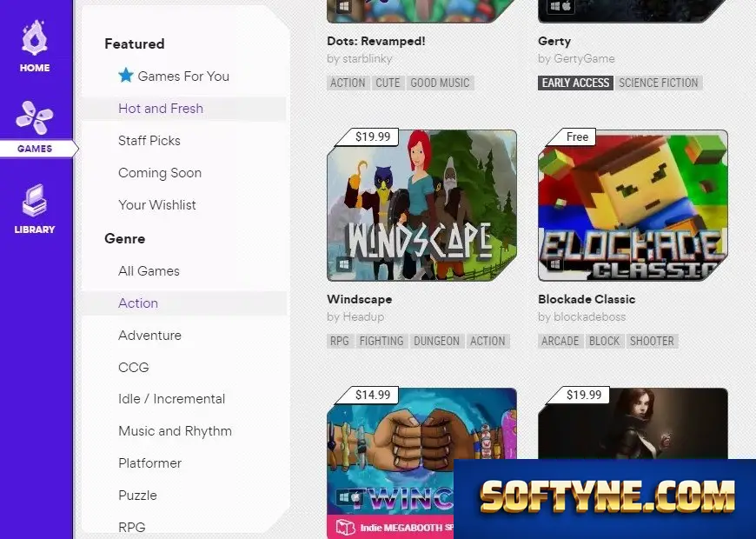Filter games by Adventure genre
This screenshot has height=539, width=756.
click(x=150, y=336)
